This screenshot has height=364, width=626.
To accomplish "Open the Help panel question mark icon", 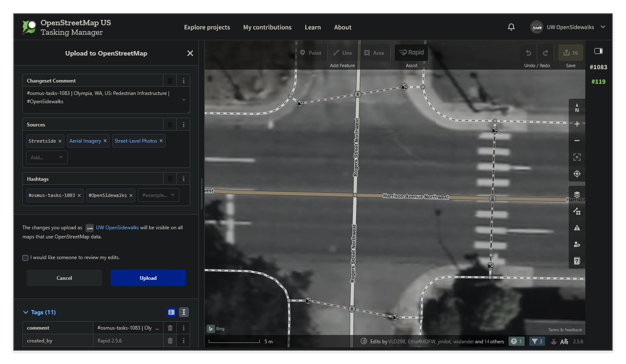I will [577, 260].
